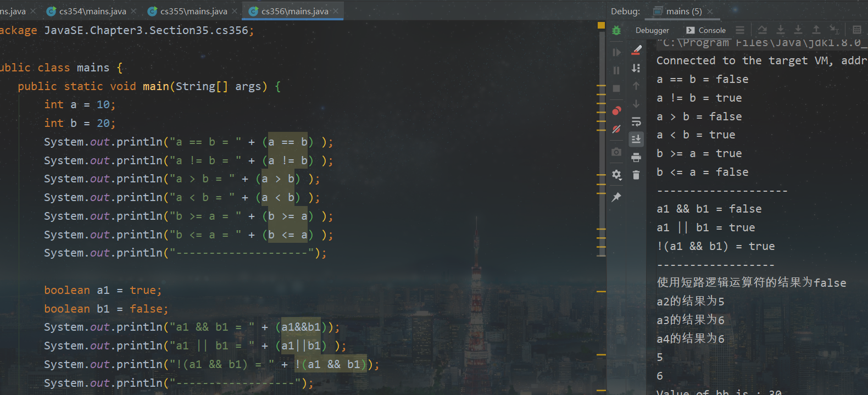Viewport: 868px width, 395px height.
Task: Click the main method name in the signature
Action: coord(156,86)
